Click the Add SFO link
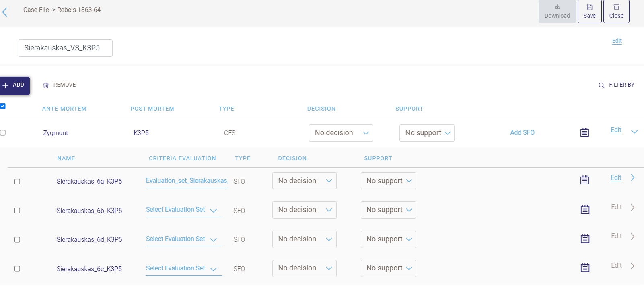644x291 pixels. tap(522, 133)
